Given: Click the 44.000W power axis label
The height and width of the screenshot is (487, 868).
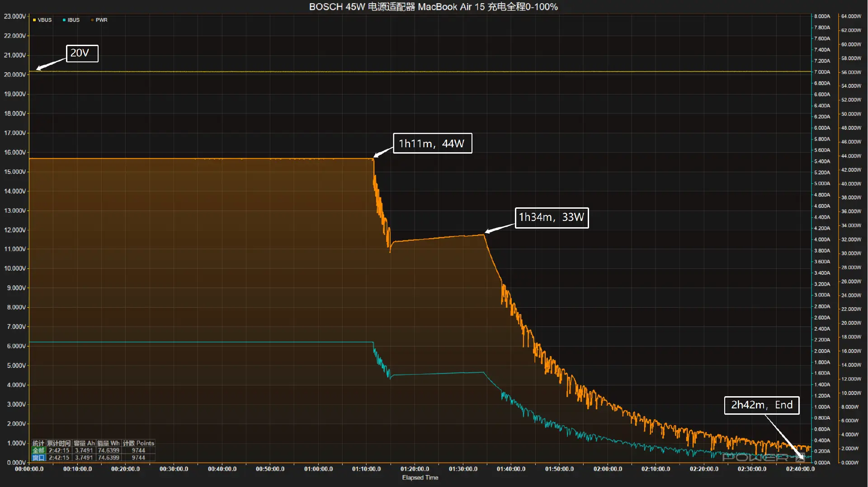Looking at the screenshot, I should pyautogui.click(x=851, y=156).
